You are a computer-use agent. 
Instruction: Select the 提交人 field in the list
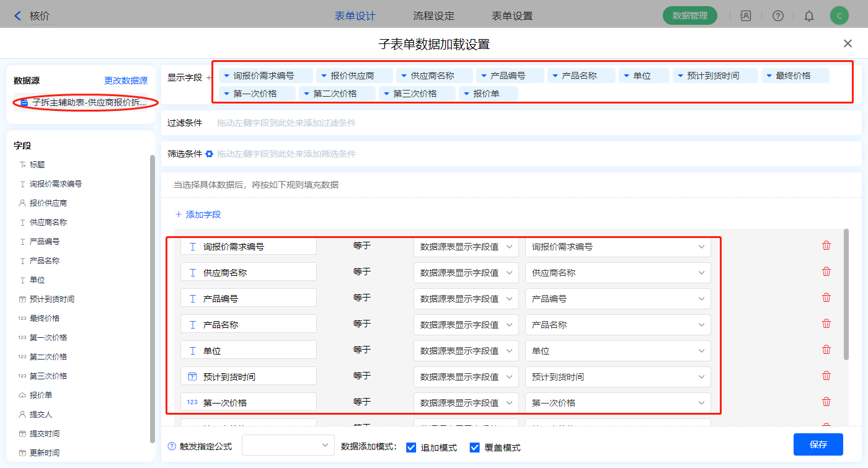coord(41,414)
